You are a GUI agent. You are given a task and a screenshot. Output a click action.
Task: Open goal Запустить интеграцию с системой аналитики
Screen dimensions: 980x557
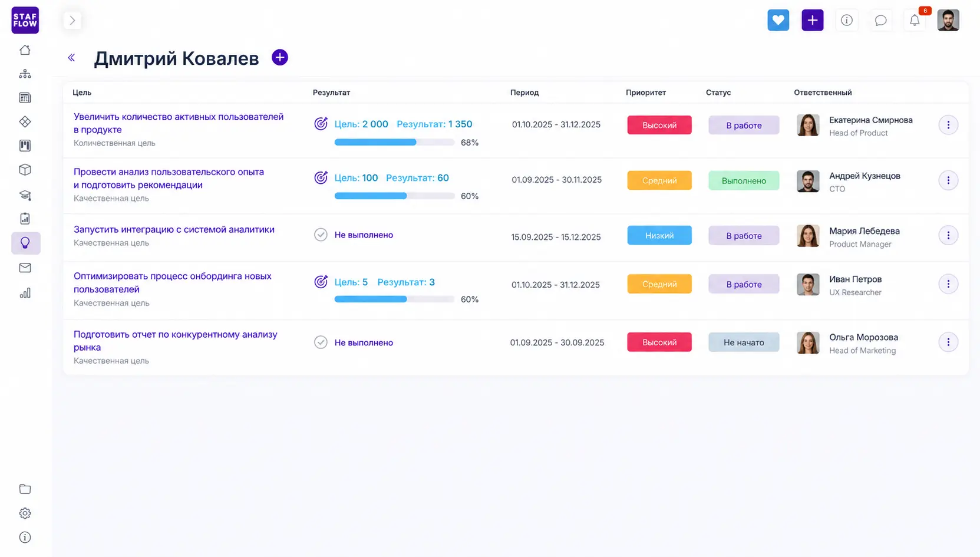click(x=174, y=229)
